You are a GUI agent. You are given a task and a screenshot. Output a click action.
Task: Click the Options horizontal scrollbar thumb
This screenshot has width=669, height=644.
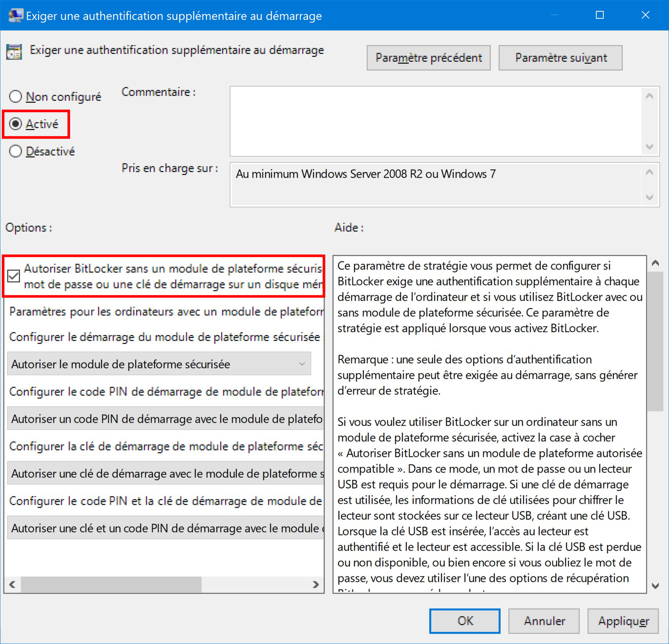tap(111, 584)
